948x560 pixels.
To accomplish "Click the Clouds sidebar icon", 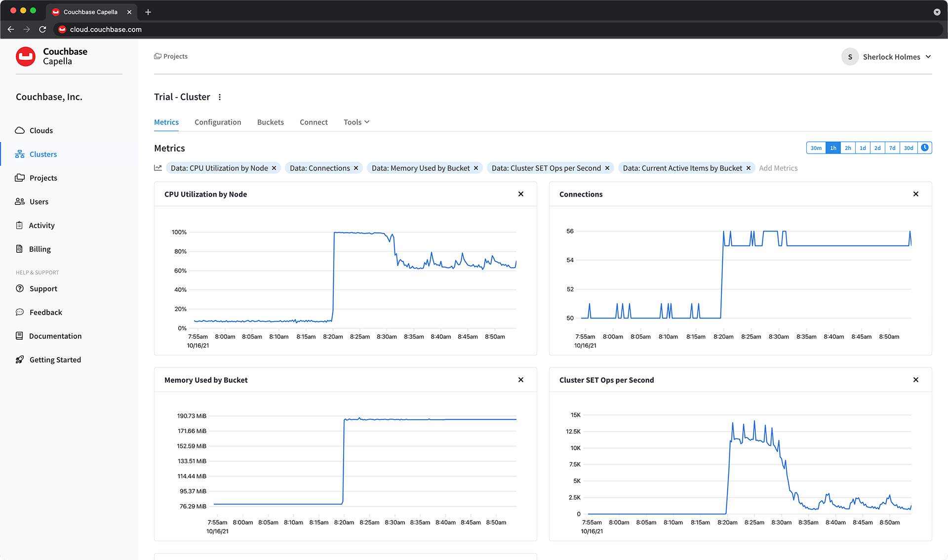I will tap(20, 130).
